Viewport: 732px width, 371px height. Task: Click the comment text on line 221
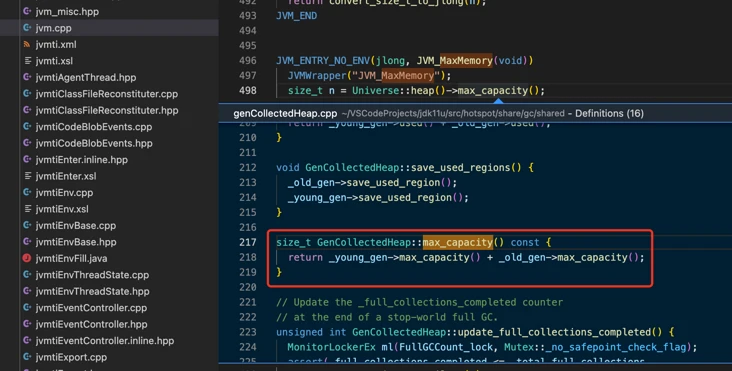pos(419,302)
